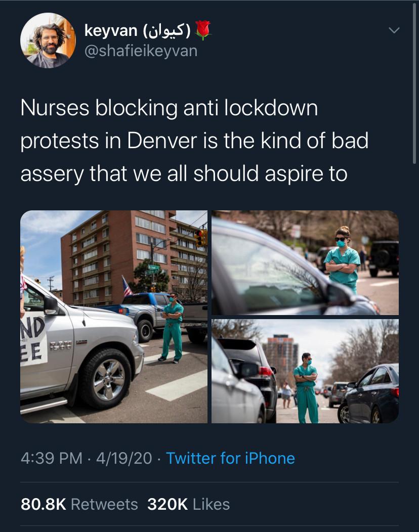Click the American flag in left photo
Viewport: 419px width, 532px height.
[x=127, y=286]
